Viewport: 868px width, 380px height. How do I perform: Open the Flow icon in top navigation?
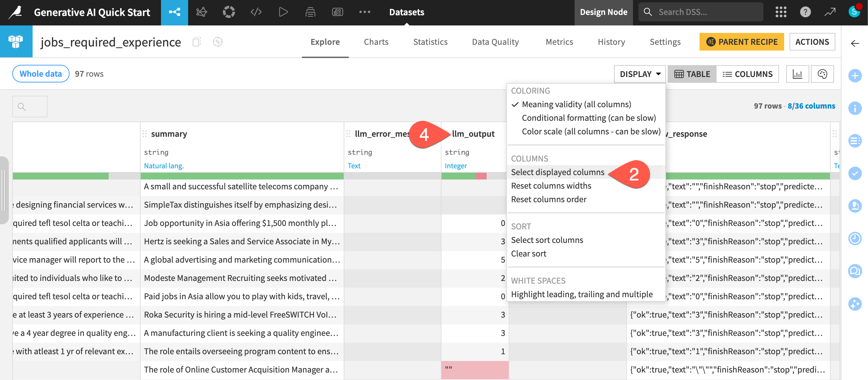[174, 13]
